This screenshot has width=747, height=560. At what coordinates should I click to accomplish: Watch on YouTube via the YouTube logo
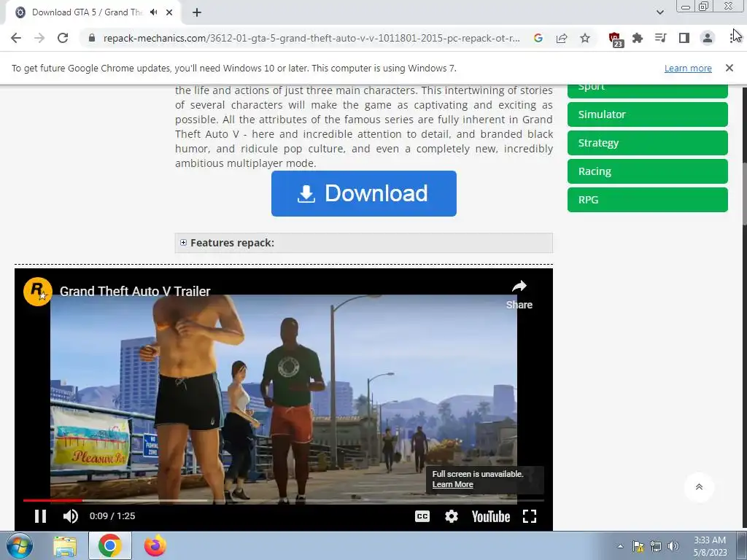point(491,516)
